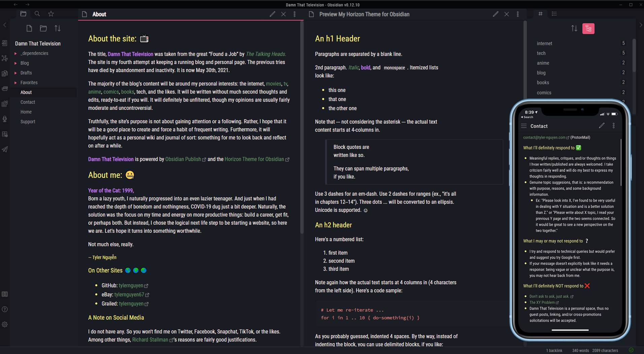The height and width of the screenshot is (354, 644).
Task: Open the quick switcher ribbon icon
Action: pos(5,43)
